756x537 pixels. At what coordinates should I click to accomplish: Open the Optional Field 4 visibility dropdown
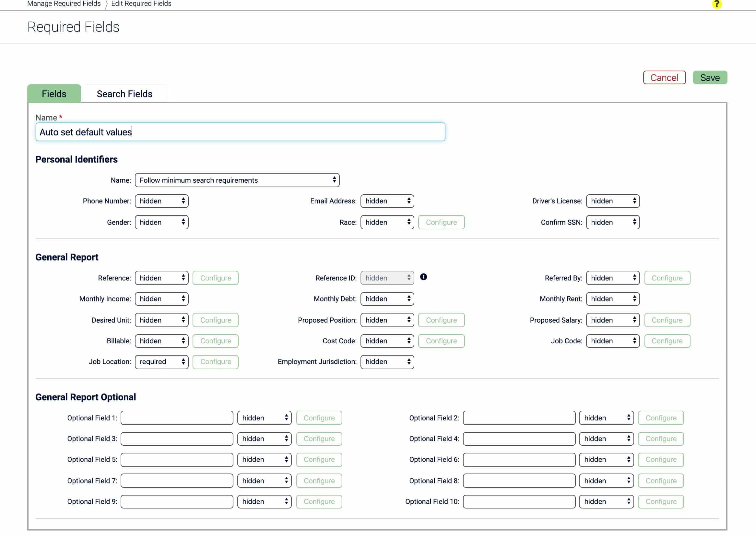(607, 439)
